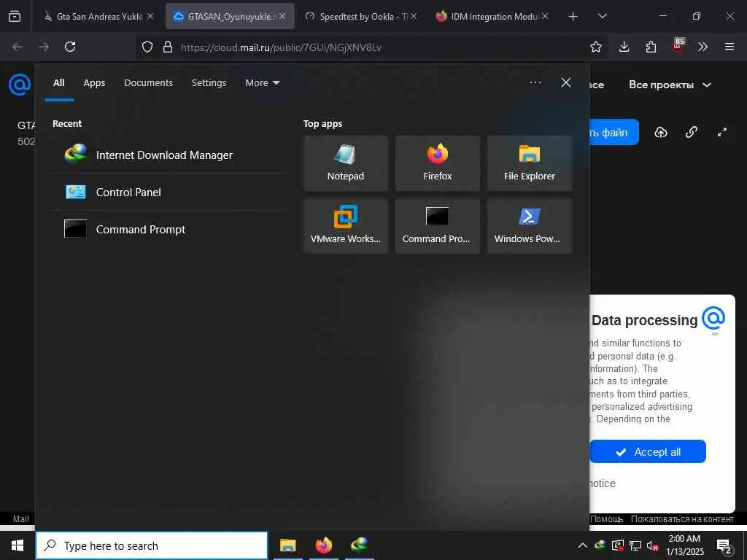
Task: Open Пожаловаться на контент link
Action: [682, 518]
